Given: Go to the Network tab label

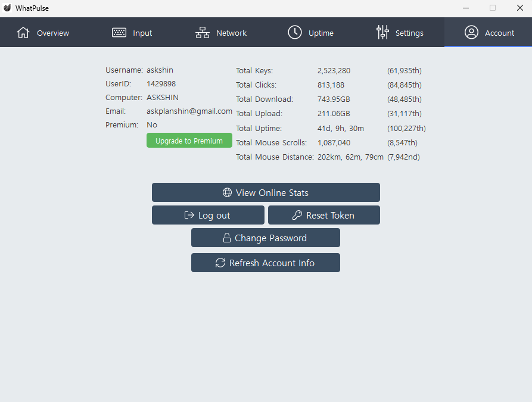Looking at the screenshot, I should 231,33.
